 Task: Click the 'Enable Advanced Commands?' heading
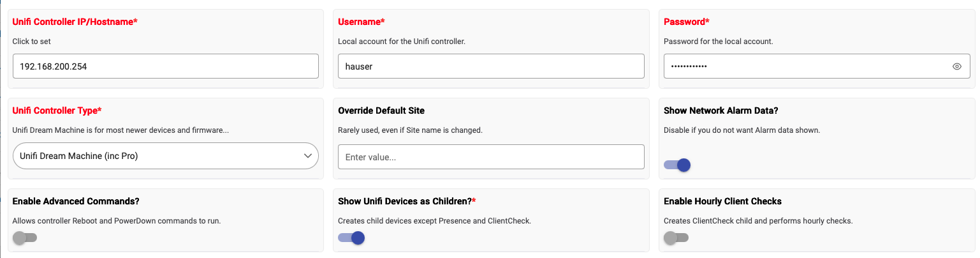(76, 201)
